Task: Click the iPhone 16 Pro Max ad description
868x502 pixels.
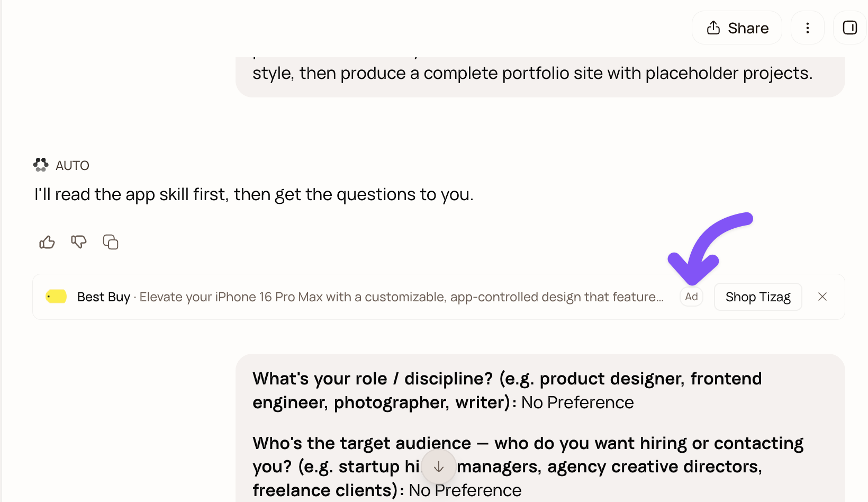Action: [x=402, y=297]
